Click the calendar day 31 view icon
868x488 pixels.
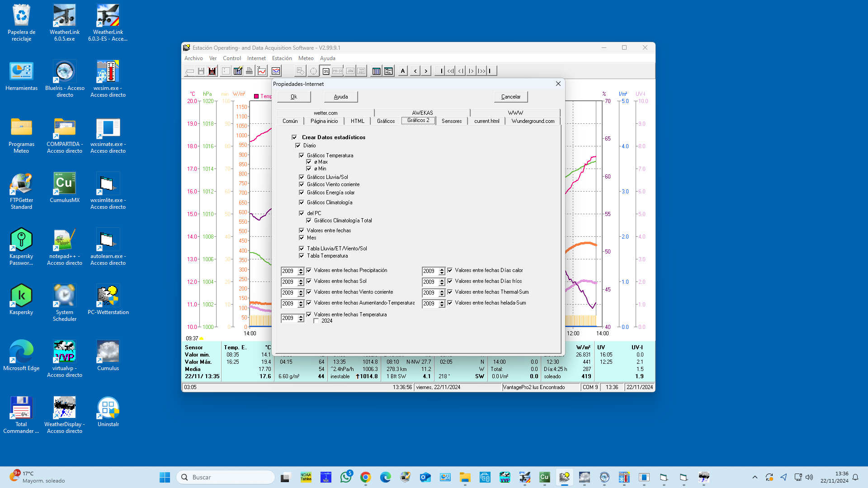[x=325, y=71]
